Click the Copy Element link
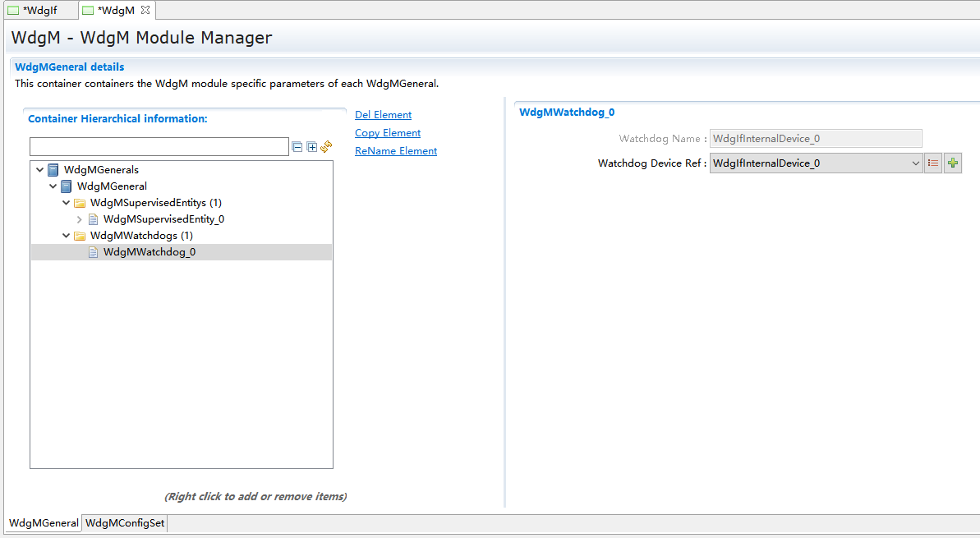The height and width of the screenshot is (538, 980). click(x=388, y=133)
